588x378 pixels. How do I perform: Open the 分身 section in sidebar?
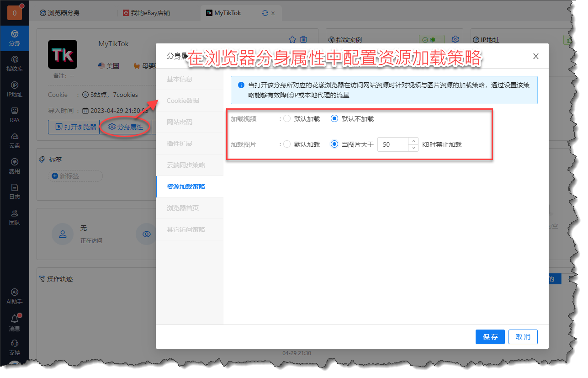tap(15, 38)
